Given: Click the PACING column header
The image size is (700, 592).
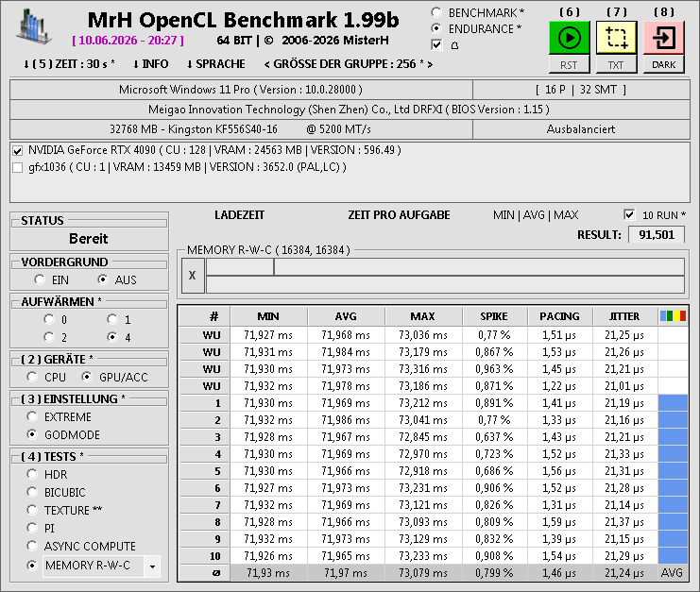Looking at the screenshot, I should point(559,316).
